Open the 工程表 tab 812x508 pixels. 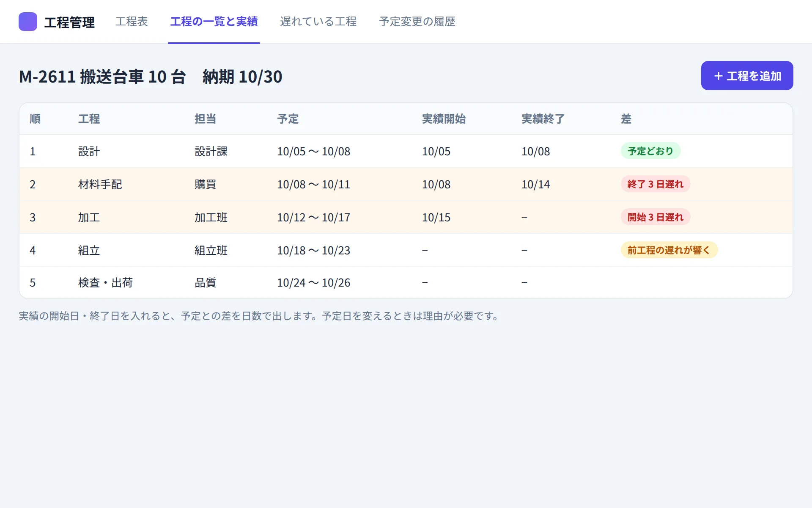click(132, 22)
